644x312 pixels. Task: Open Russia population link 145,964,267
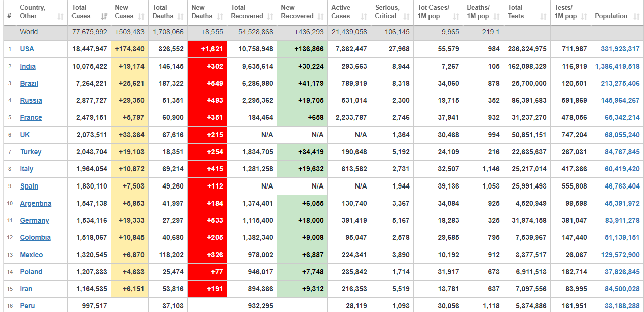pos(620,100)
